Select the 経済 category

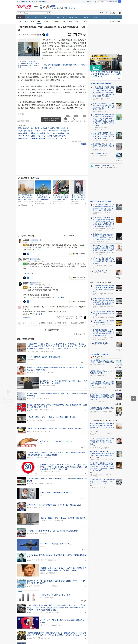coord(39,21)
